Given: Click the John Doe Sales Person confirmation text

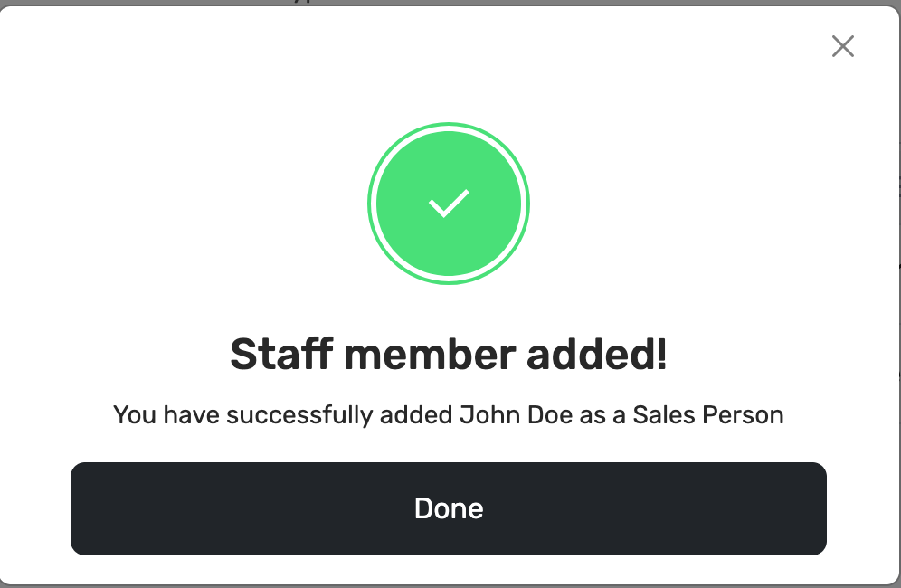Looking at the screenshot, I should (x=448, y=415).
